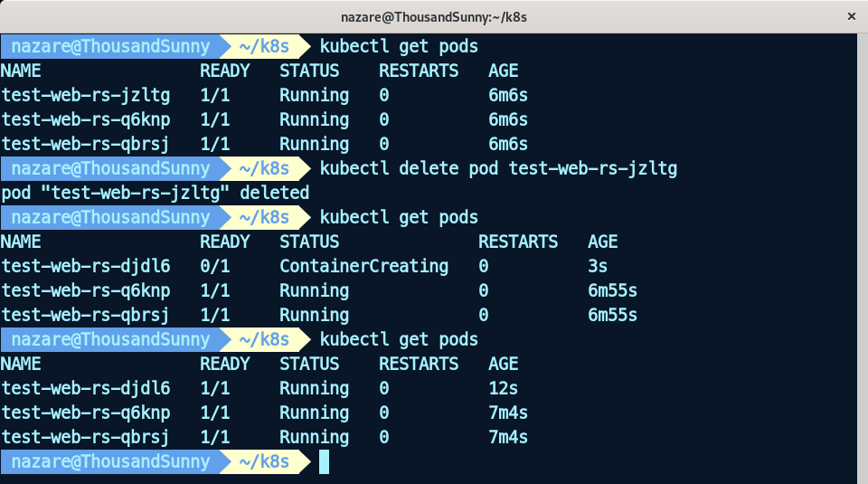Image resolution: width=868 pixels, height=484 pixels.
Task: Click the 7m4s AGE value for qbrsj
Action: pyautogui.click(x=508, y=437)
